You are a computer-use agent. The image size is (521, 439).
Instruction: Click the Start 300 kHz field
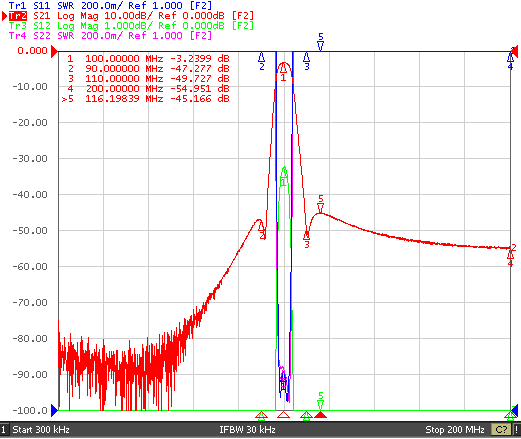click(41, 430)
